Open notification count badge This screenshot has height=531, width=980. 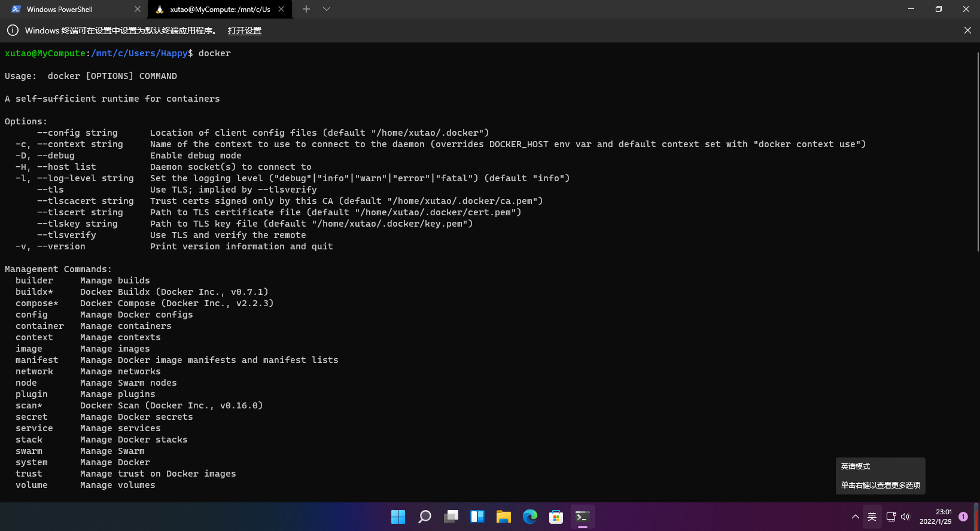(963, 517)
